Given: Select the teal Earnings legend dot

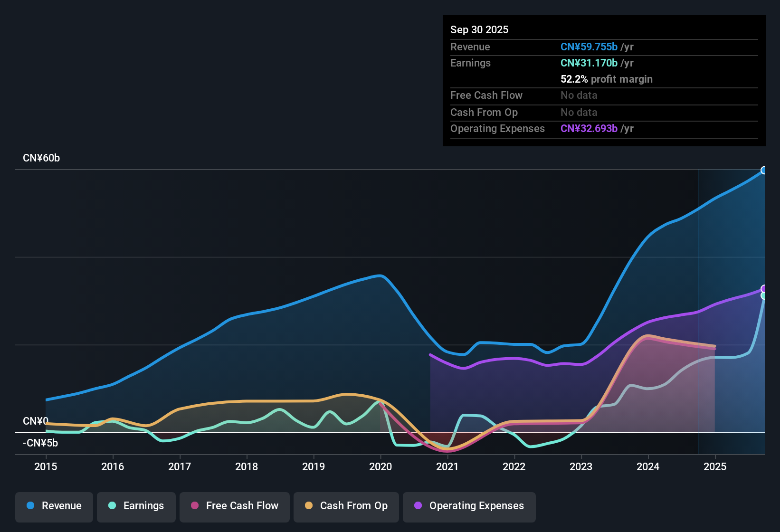Looking at the screenshot, I should click(x=113, y=506).
